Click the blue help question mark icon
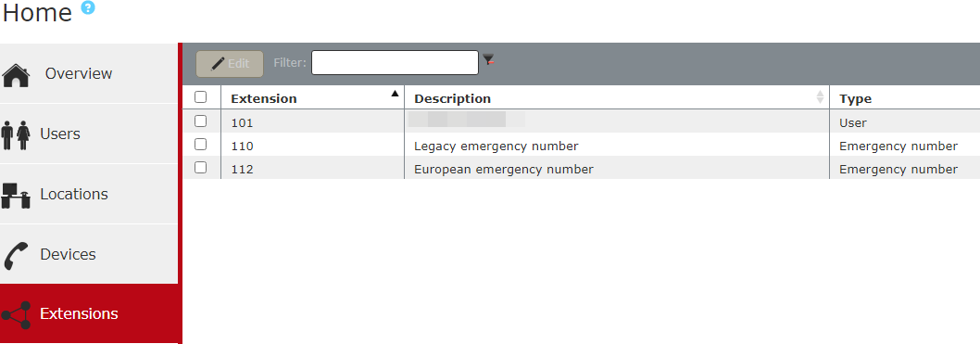This screenshot has height=344, width=980. [88, 7]
